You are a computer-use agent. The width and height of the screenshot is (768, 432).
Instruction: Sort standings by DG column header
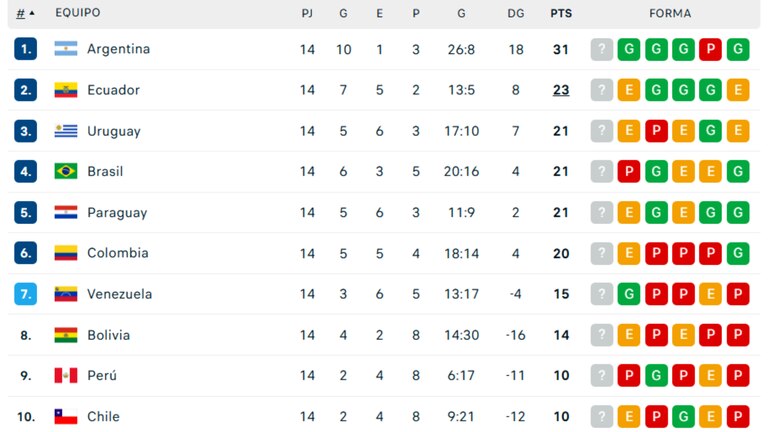[x=516, y=13]
